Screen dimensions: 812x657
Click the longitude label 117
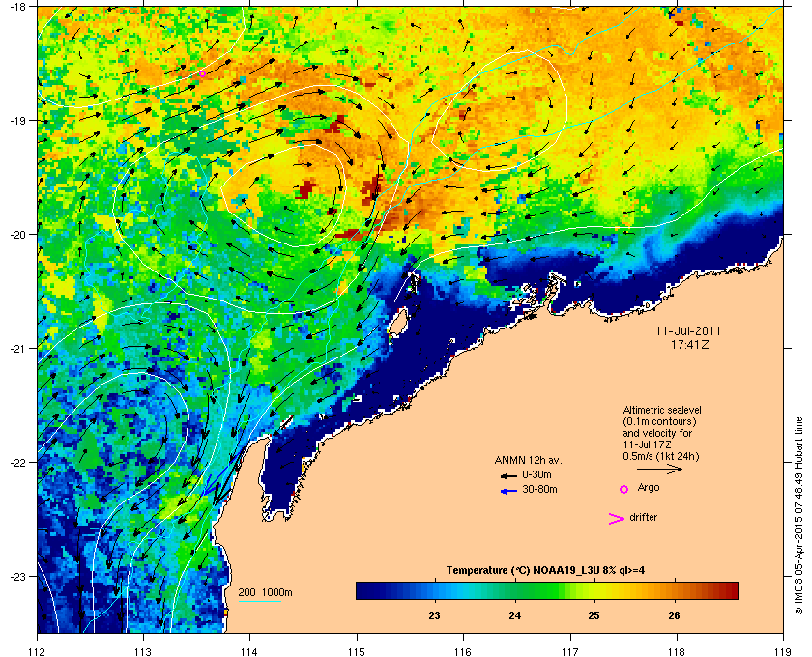[x=570, y=651]
